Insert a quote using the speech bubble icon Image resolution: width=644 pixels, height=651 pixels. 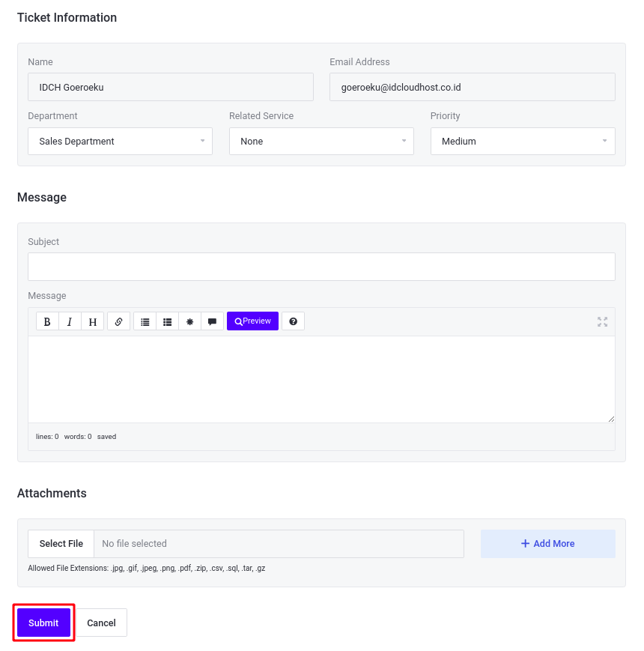pos(212,321)
